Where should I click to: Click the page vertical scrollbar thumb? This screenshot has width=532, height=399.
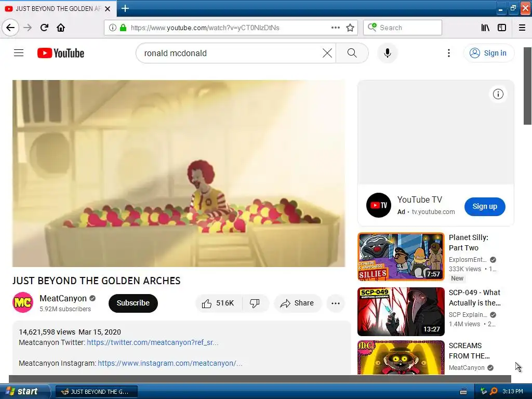pyautogui.click(x=528, y=86)
